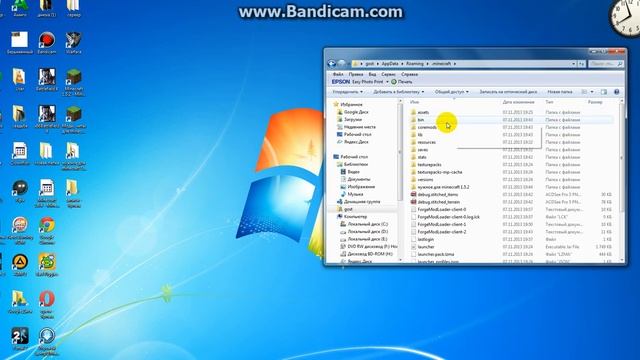Open Добавить в библиотеку dropdown

[x=398, y=92]
